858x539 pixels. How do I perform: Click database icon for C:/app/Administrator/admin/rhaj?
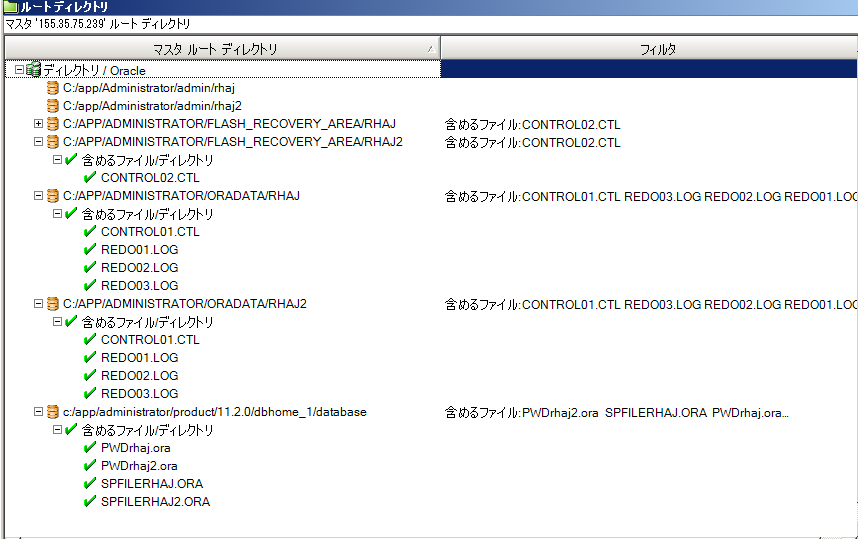point(53,88)
